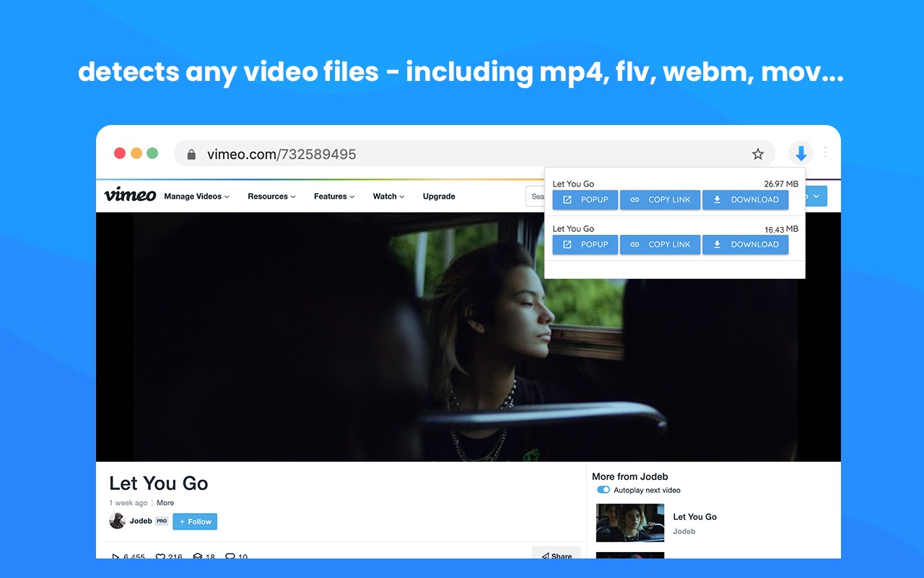924x578 pixels.
Task: Open the Let You Go sidebar thumbnail
Action: pyautogui.click(x=630, y=523)
